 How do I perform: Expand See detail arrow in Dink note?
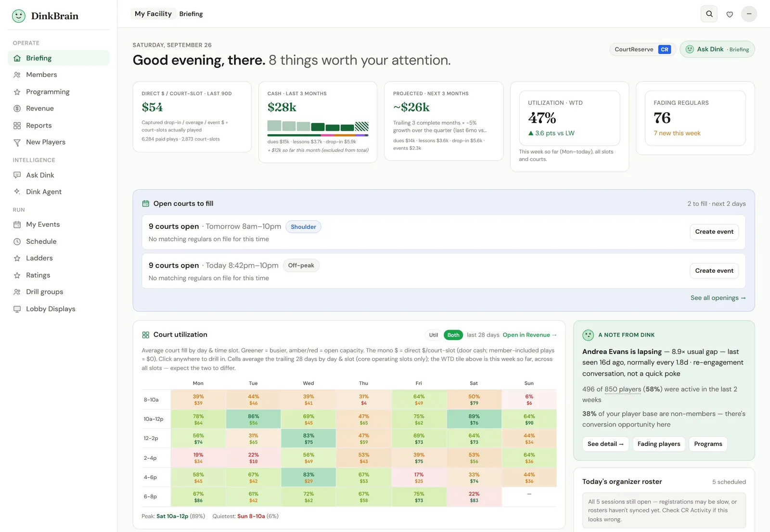[x=605, y=444]
